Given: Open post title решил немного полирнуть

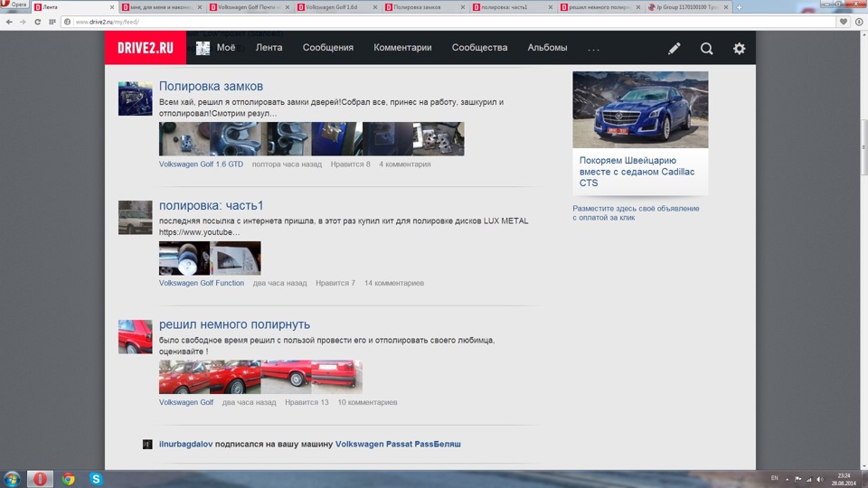Looking at the screenshot, I should coord(234,324).
